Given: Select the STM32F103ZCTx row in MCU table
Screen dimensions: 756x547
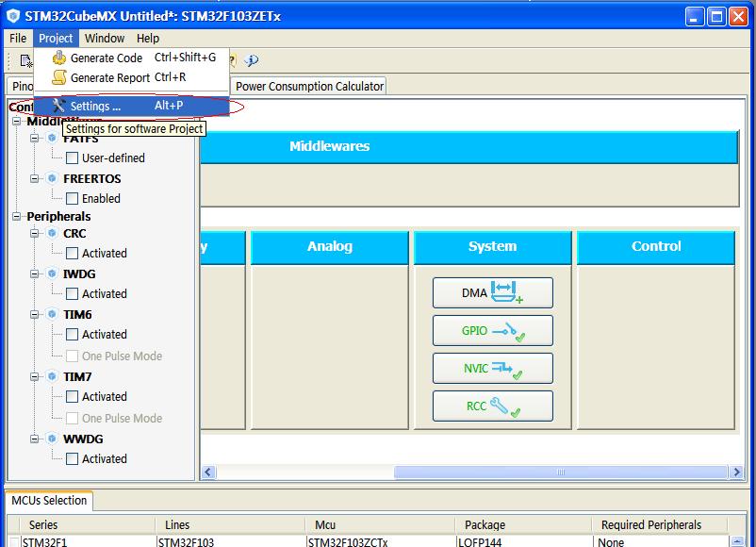Looking at the screenshot, I should [x=347, y=542].
